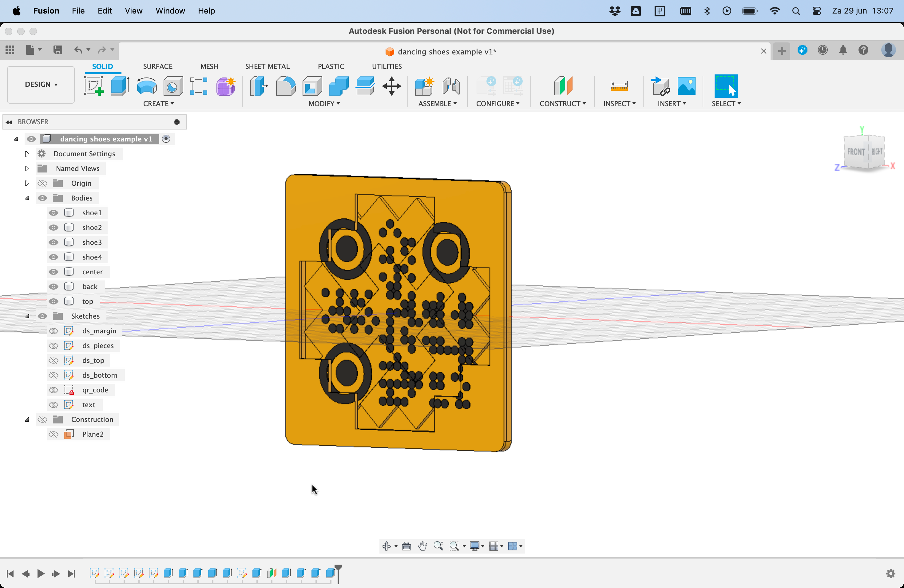Select the Insert Derive tool
This screenshot has height=588, width=904.
point(660,86)
